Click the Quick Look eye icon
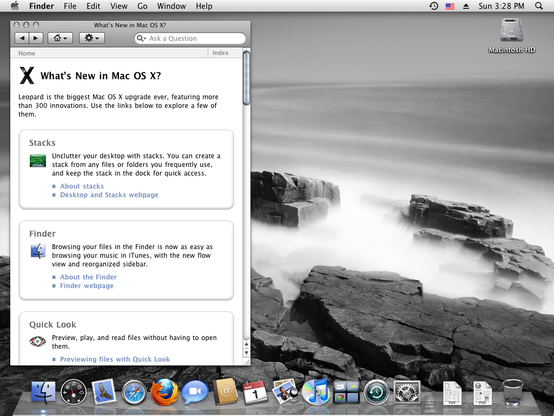Screen dimensions: 554x416 [x=37, y=341]
